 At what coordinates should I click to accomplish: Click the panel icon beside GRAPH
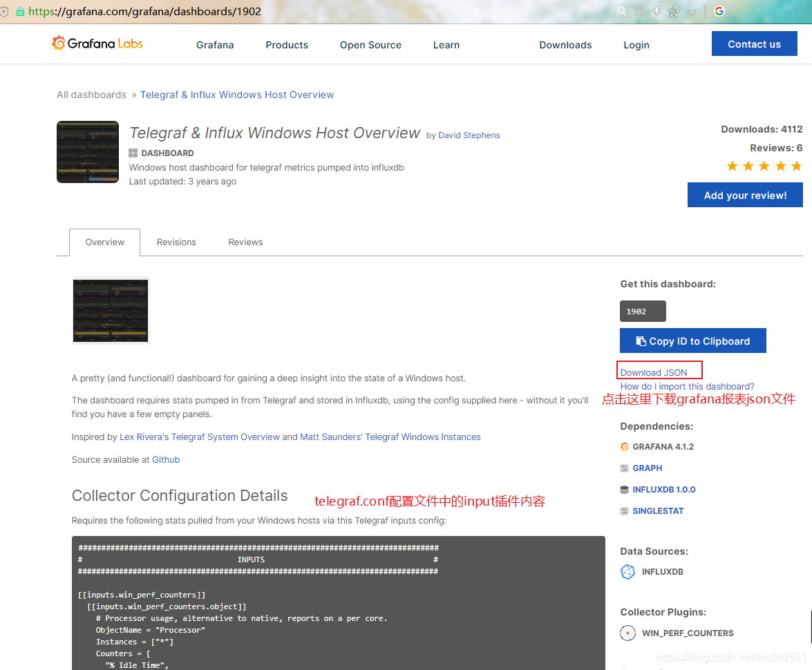(x=625, y=468)
